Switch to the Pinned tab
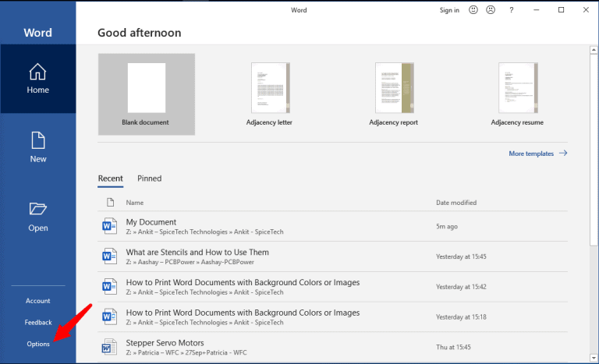Image resolution: width=599 pixels, height=364 pixels. point(150,178)
